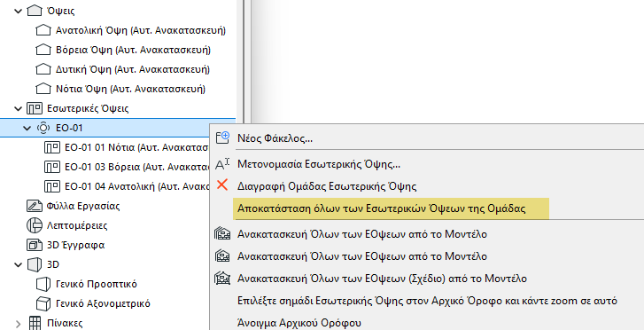Select EO-01 03 Βόρεια interior elevation
Image resolution: width=644 pixels, height=330 pixels.
pyautogui.click(x=136, y=167)
